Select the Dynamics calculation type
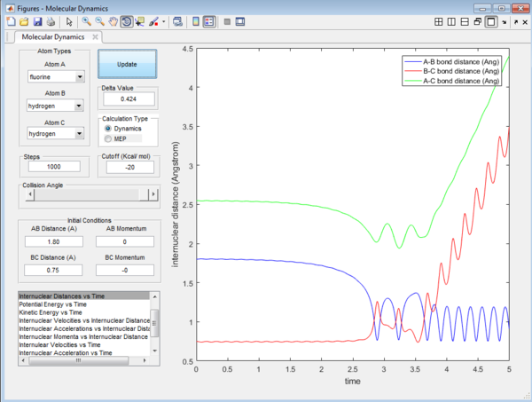The image size is (532, 402). [x=109, y=129]
